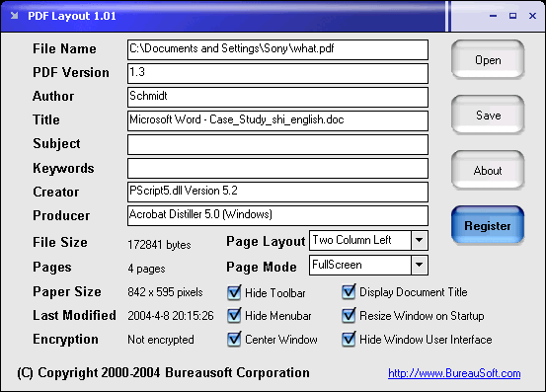546x392 pixels.
Task: Toggle the Hide Toolbar checkbox
Action: pyautogui.click(x=234, y=292)
